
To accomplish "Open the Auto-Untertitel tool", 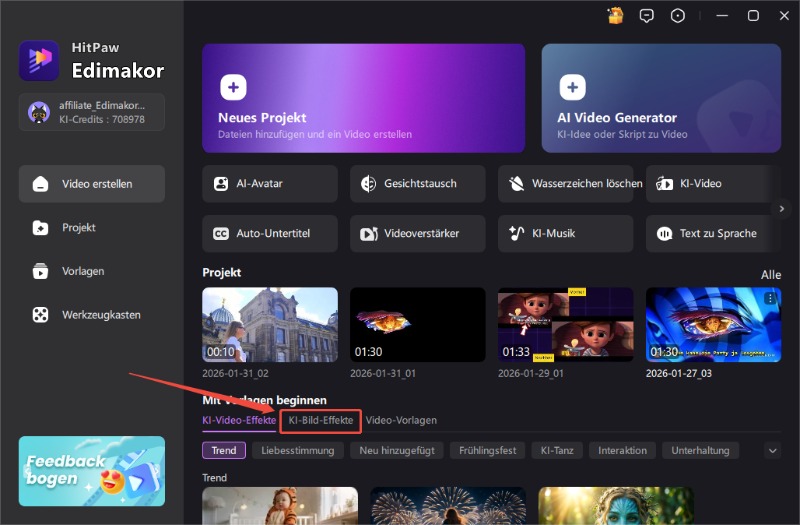I will click(269, 234).
